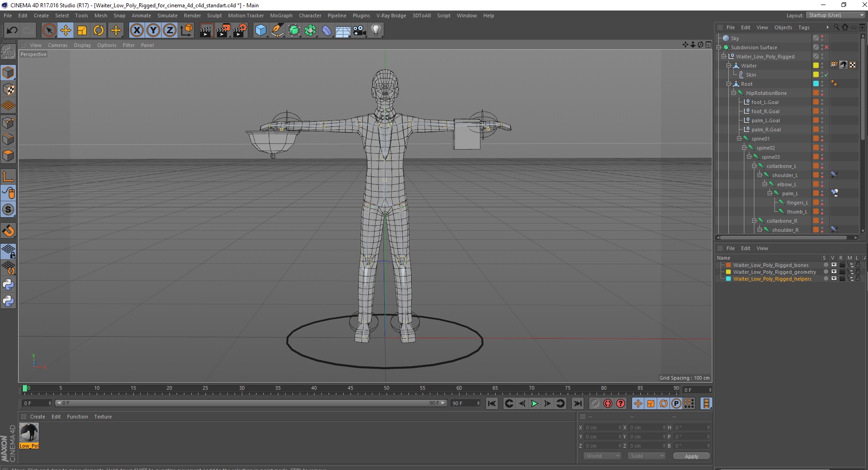Add a Light object
Screen dimensions: 868x470
click(x=376, y=31)
